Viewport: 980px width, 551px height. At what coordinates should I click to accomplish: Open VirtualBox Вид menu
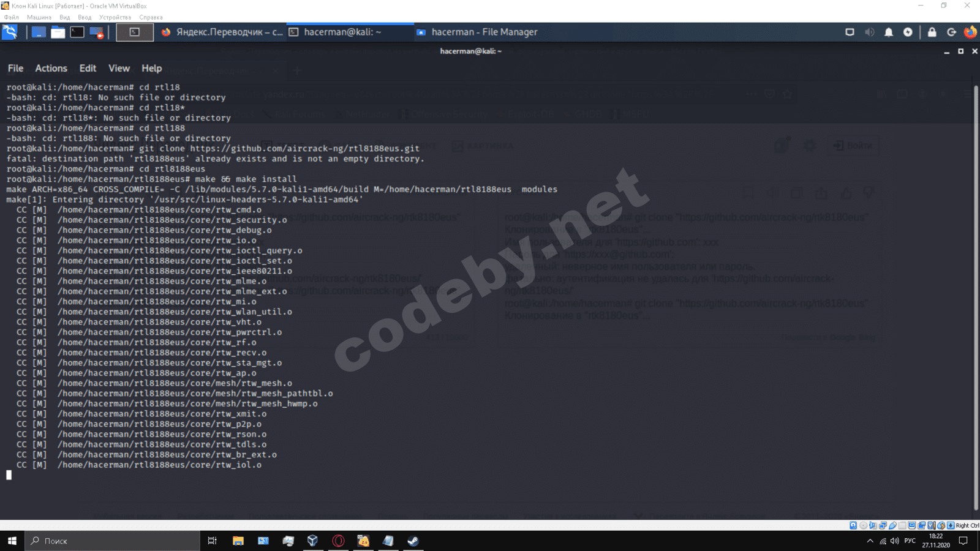[x=65, y=17]
